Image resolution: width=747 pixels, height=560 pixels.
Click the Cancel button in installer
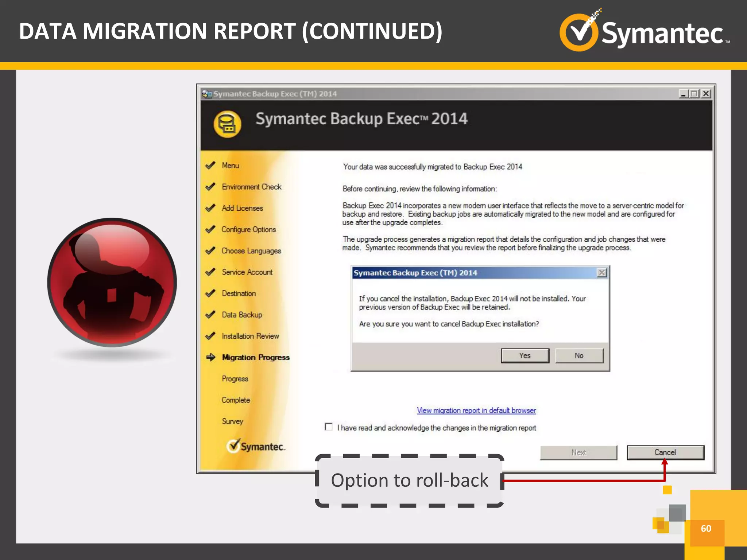(665, 452)
